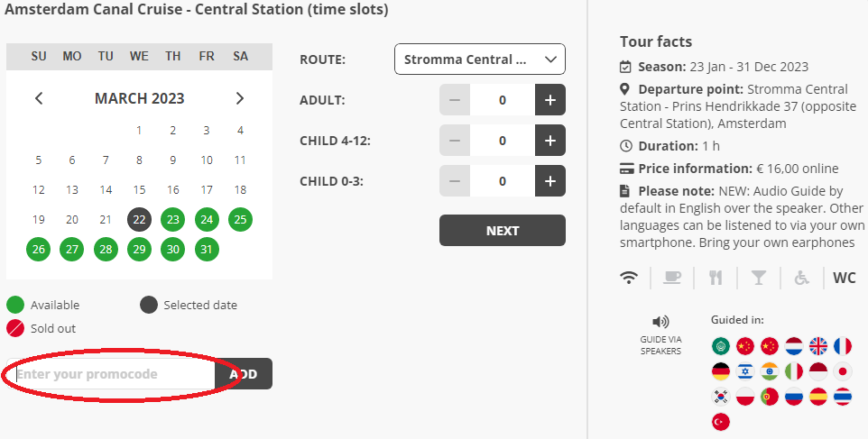Image resolution: width=868 pixels, height=439 pixels.
Task: Click the coffee cup amenity icon
Action: coord(672,278)
